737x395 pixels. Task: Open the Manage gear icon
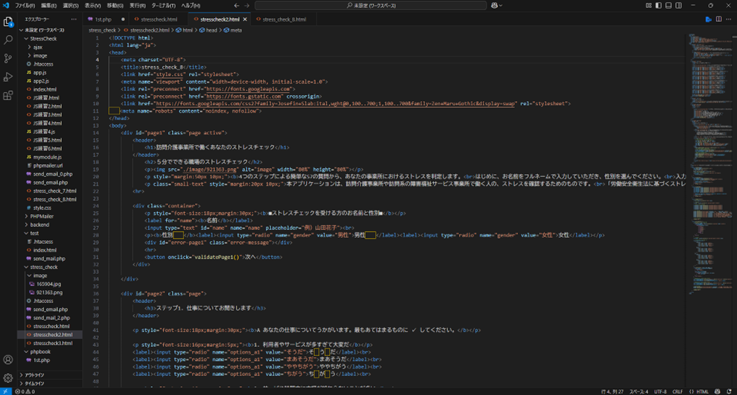tap(8, 378)
